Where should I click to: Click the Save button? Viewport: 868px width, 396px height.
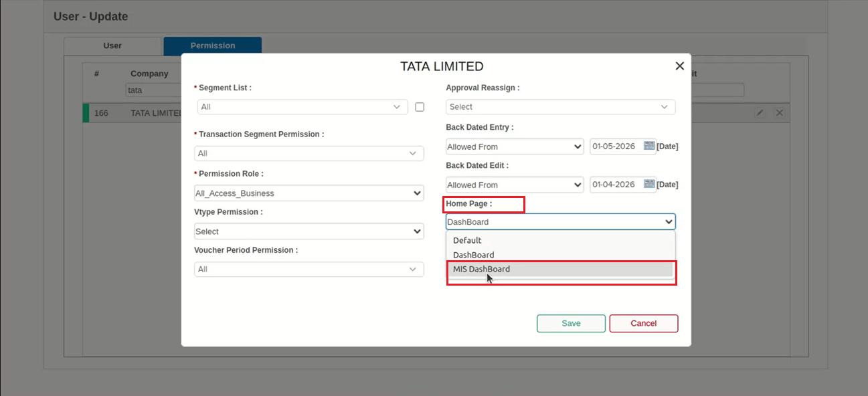(x=571, y=323)
